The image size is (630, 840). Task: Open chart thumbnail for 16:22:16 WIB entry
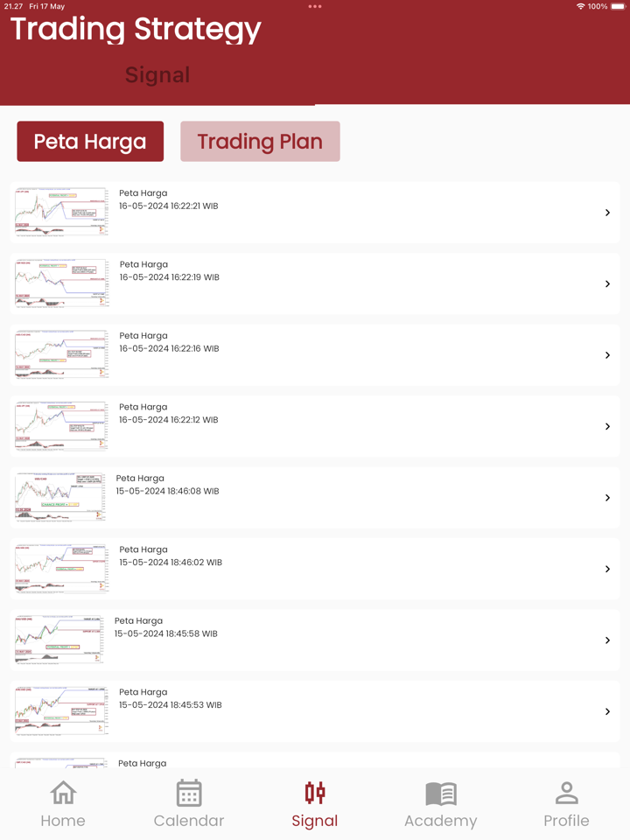61,354
